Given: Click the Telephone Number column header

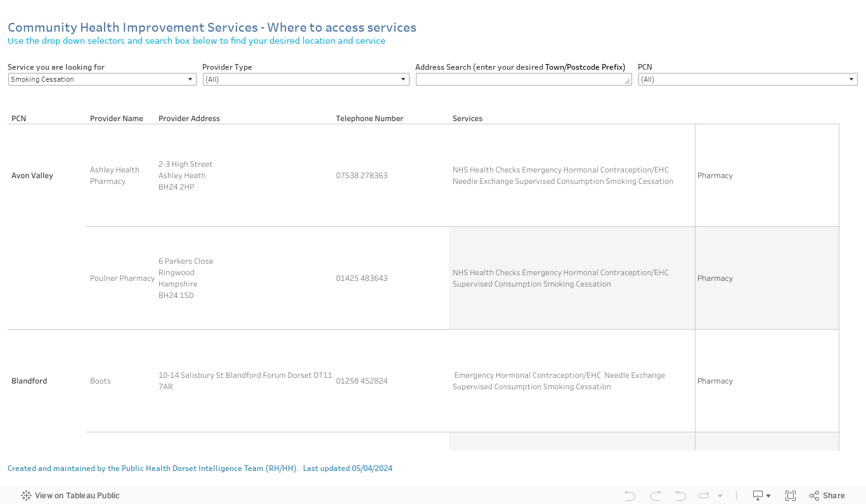Looking at the screenshot, I should tap(370, 119).
